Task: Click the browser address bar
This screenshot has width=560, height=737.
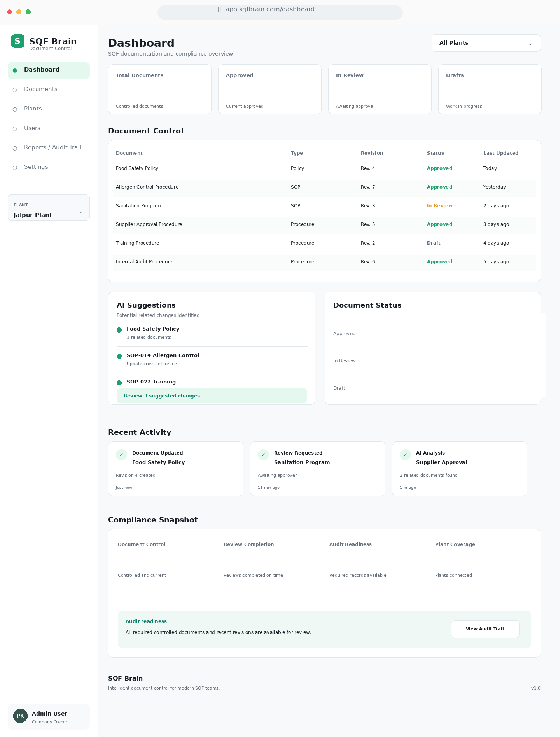Action: [280, 12]
